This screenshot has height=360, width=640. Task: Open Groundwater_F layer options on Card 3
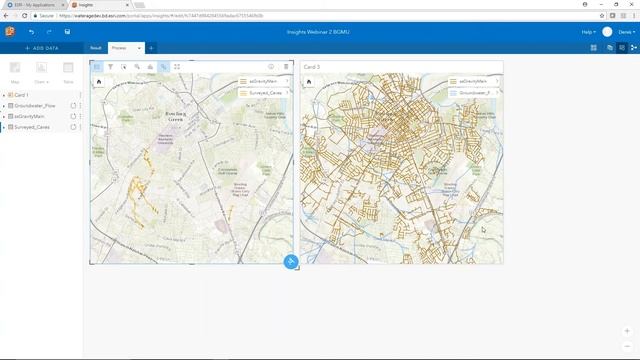[497, 93]
